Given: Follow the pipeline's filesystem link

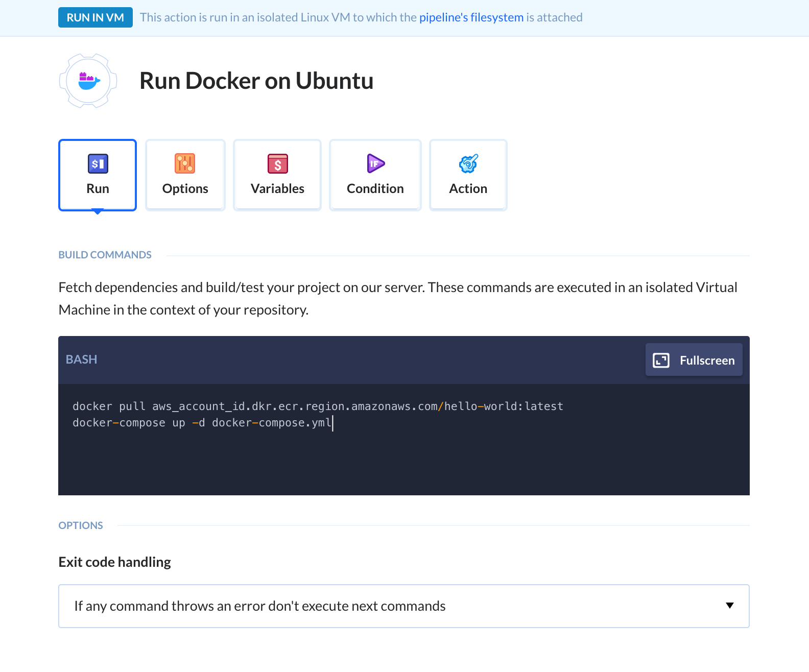Looking at the screenshot, I should tap(471, 17).
